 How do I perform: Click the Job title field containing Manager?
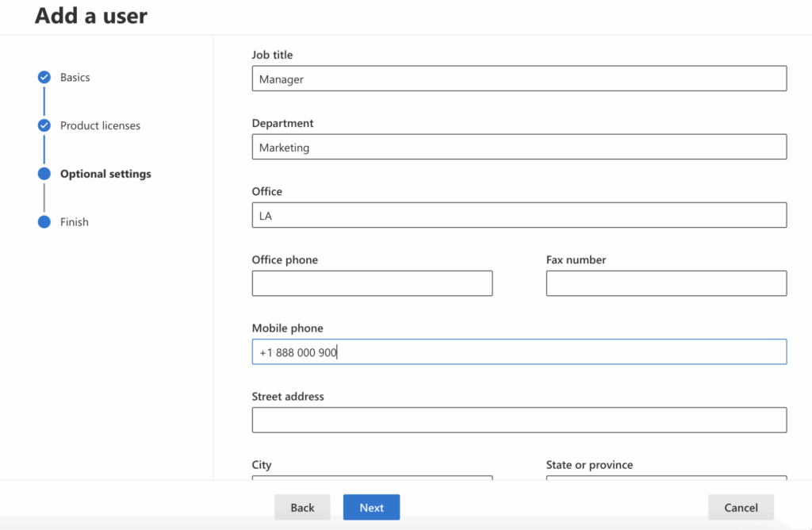pyautogui.click(x=519, y=78)
